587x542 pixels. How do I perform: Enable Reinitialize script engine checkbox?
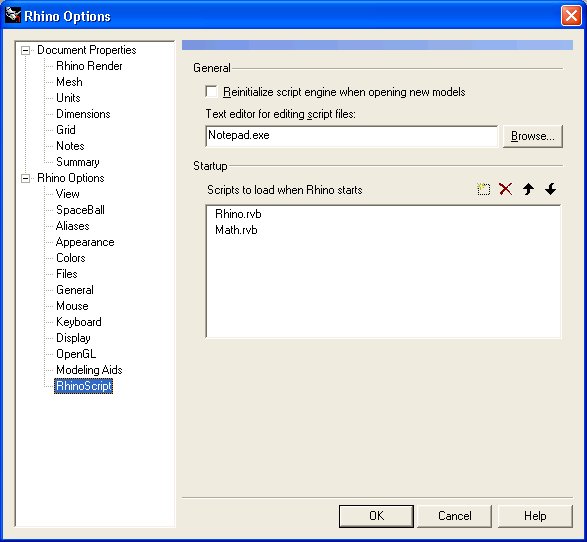(x=212, y=92)
